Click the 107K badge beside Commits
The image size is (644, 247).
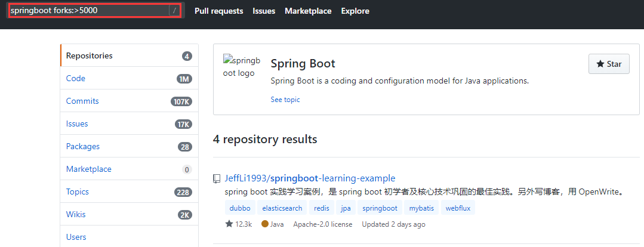tap(181, 101)
